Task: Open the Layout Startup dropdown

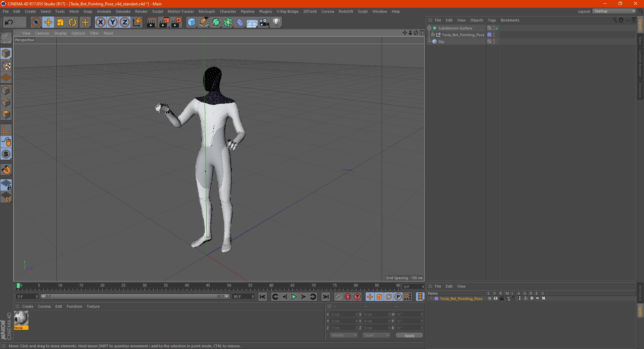Action: coord(614,11)
